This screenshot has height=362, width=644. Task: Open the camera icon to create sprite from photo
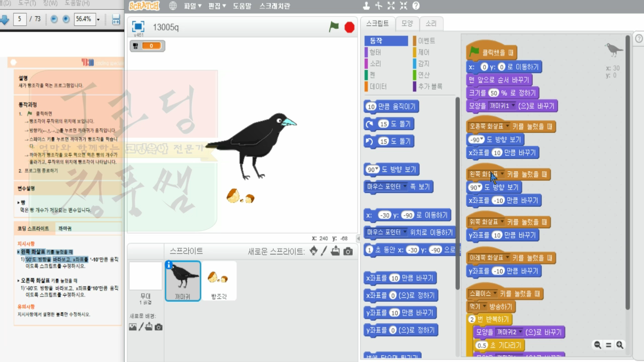(347, 251)
